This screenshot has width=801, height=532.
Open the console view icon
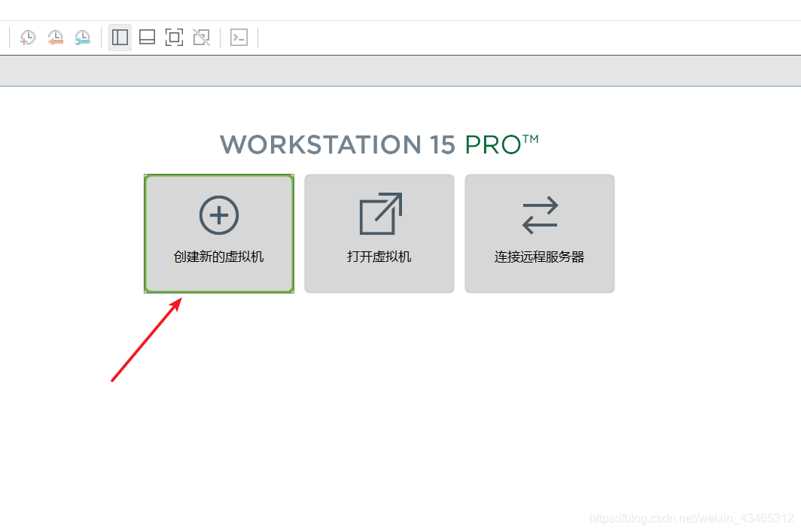[239, 38]
